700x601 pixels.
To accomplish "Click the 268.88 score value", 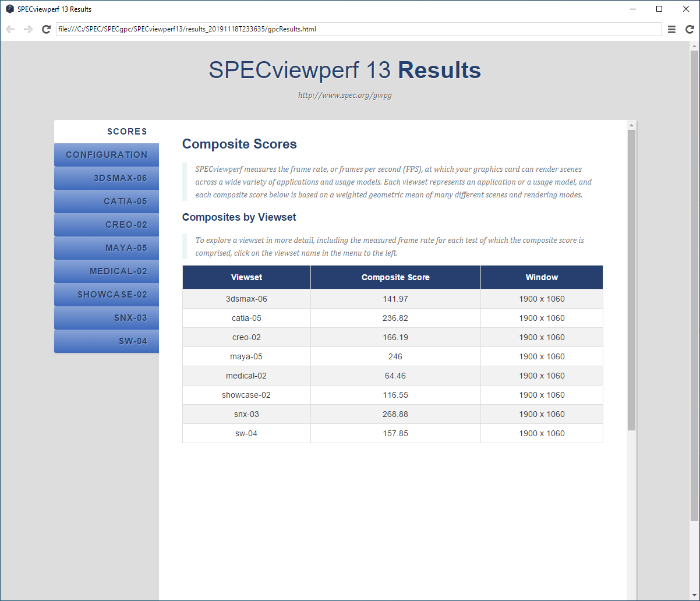I will click(396, 414).
